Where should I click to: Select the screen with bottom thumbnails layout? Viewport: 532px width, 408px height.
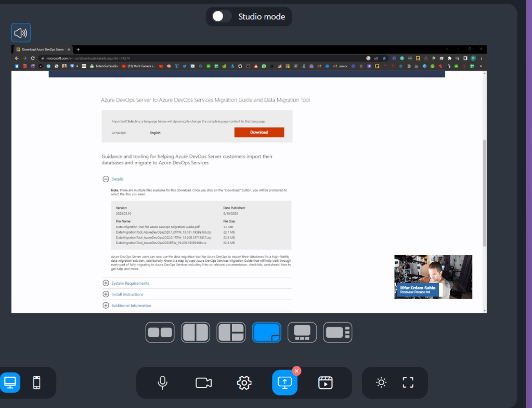tap(302, 333)
